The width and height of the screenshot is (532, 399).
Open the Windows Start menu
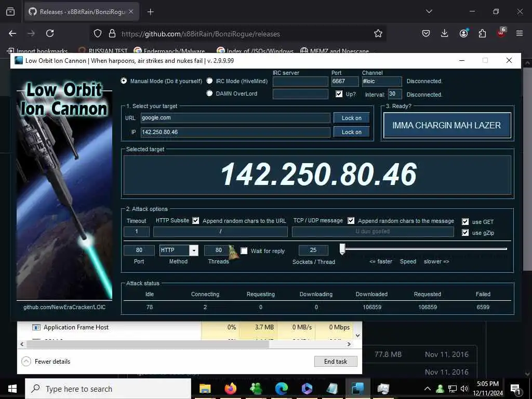12,389
